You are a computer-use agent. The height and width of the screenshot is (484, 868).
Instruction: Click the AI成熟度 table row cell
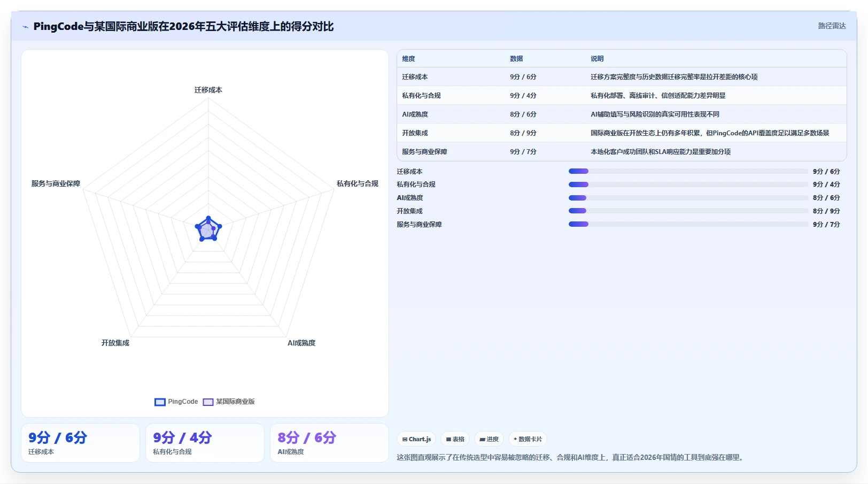click(x=415, y=114)
